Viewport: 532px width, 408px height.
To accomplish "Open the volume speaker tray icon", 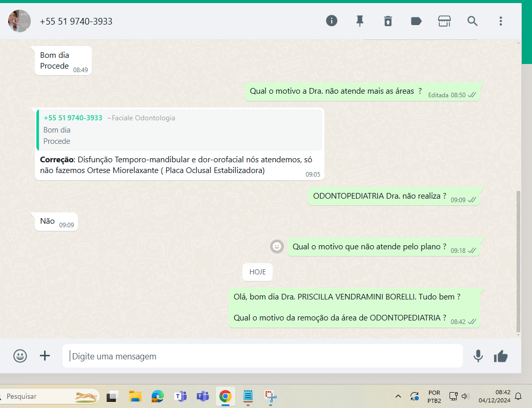I will [465, 396].
